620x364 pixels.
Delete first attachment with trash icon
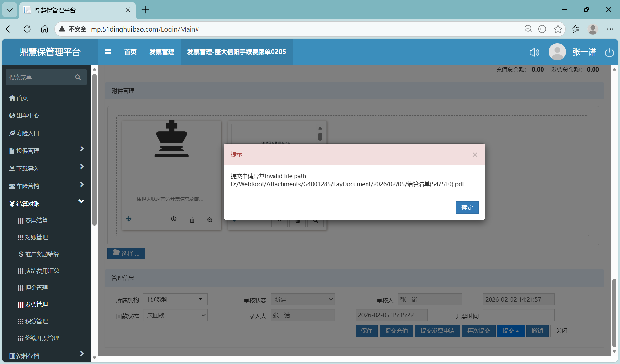click(x=192, y=220)
